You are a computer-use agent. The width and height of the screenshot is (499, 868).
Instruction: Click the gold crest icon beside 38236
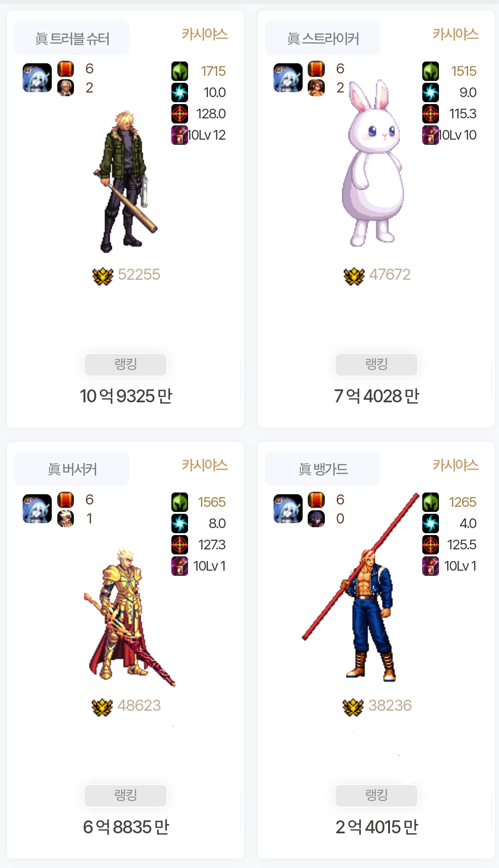click(x=353, y=707)
